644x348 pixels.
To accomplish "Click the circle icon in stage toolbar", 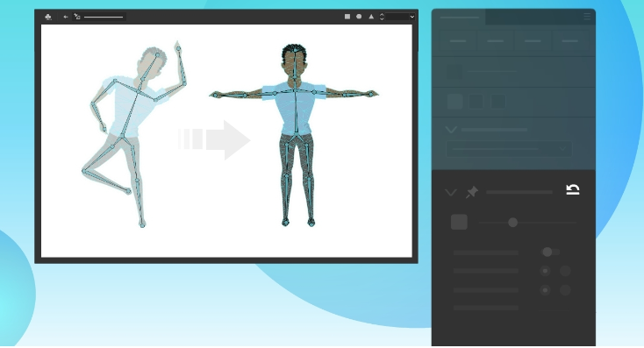I will click(x=359, y=17).
